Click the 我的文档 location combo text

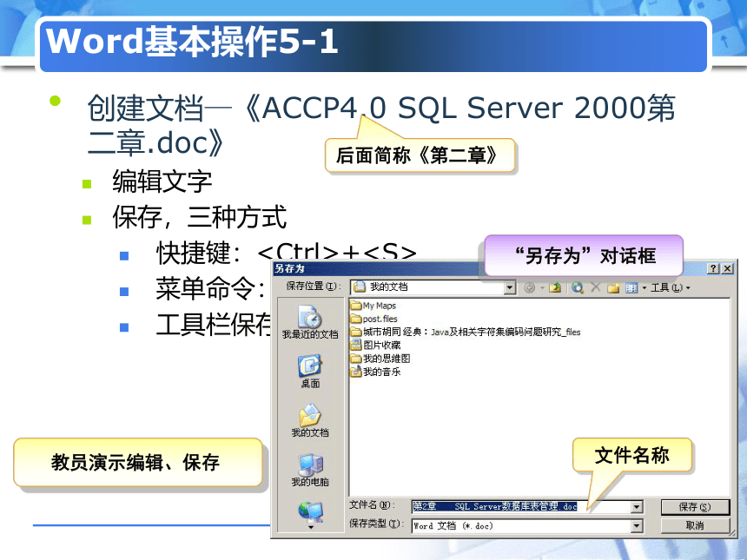point(389,287)
